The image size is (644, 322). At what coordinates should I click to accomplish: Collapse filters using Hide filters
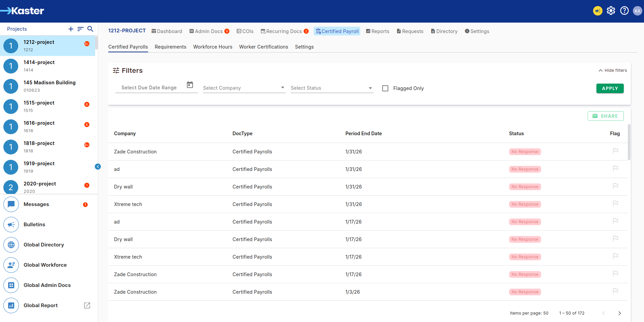pyautogui.click(x=613, y=70)
